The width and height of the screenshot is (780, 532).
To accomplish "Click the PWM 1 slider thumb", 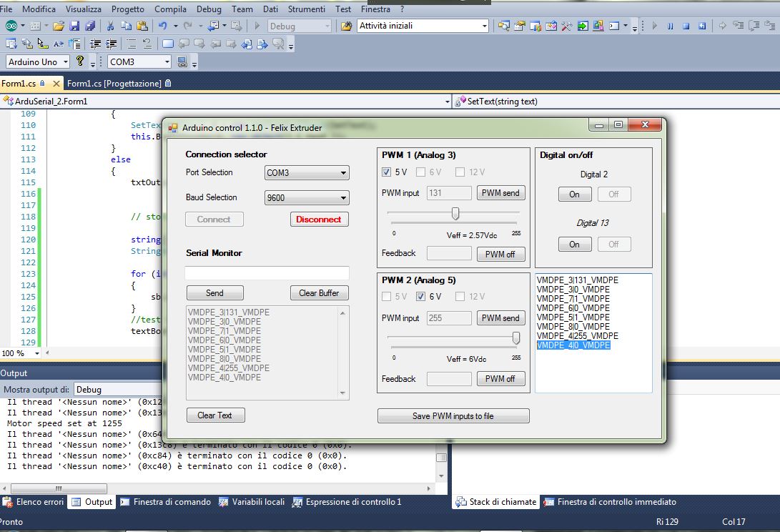I will [x=455, y=214].
